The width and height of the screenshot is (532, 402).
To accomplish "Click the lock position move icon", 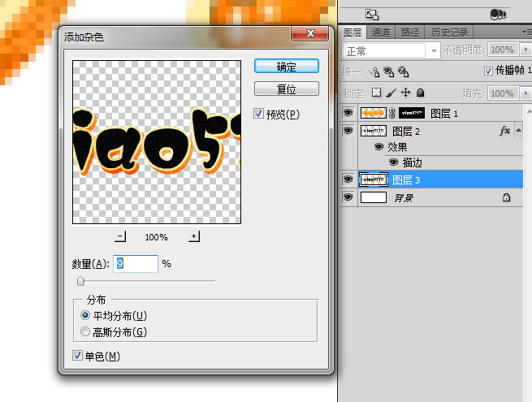I will (406, 93).
